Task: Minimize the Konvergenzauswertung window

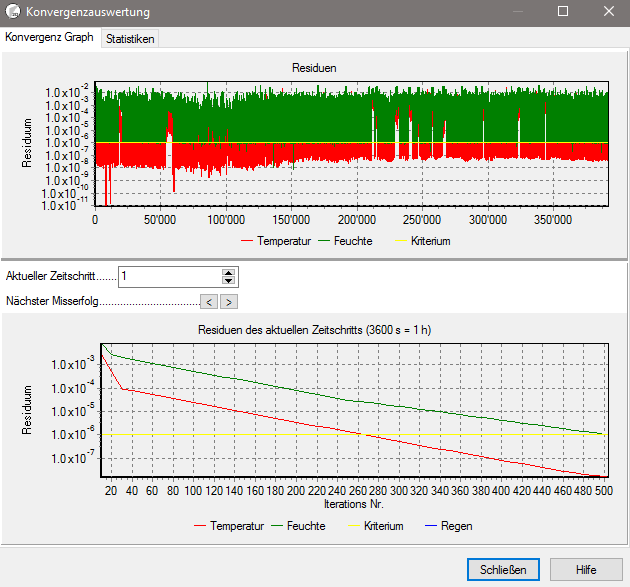Action: (x=517, y=12)
